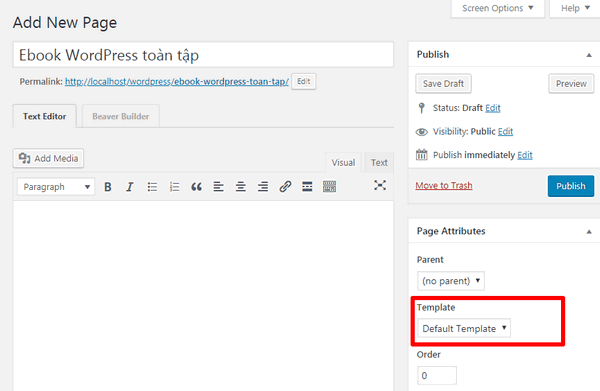Toggle the toolbar kitchen sink

click(329, 187)
